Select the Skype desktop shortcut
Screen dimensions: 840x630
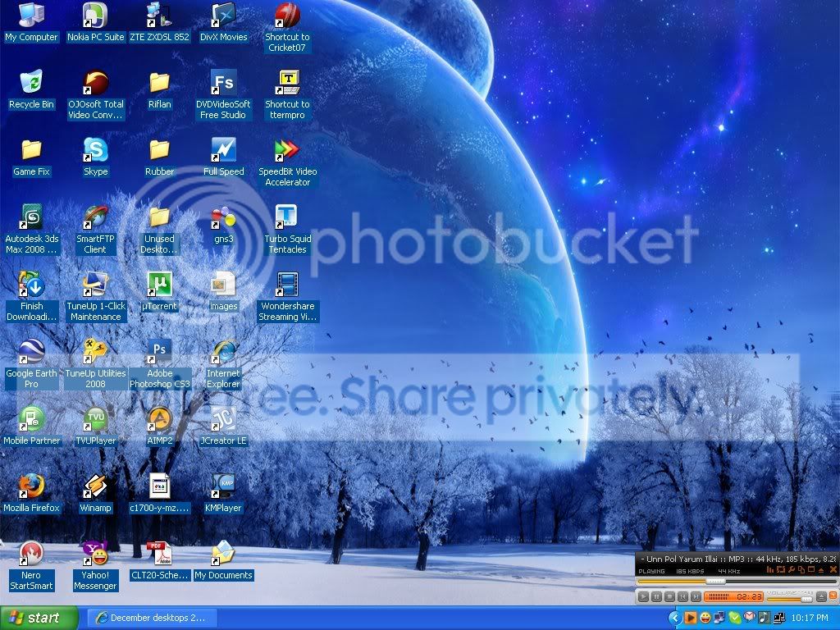95,157
